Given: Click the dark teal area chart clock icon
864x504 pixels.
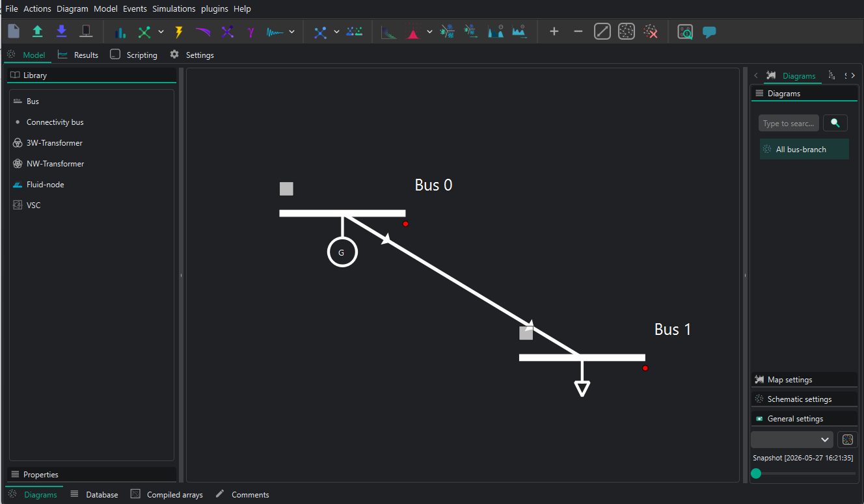Looking at the screenshot, I should [496, 31].
